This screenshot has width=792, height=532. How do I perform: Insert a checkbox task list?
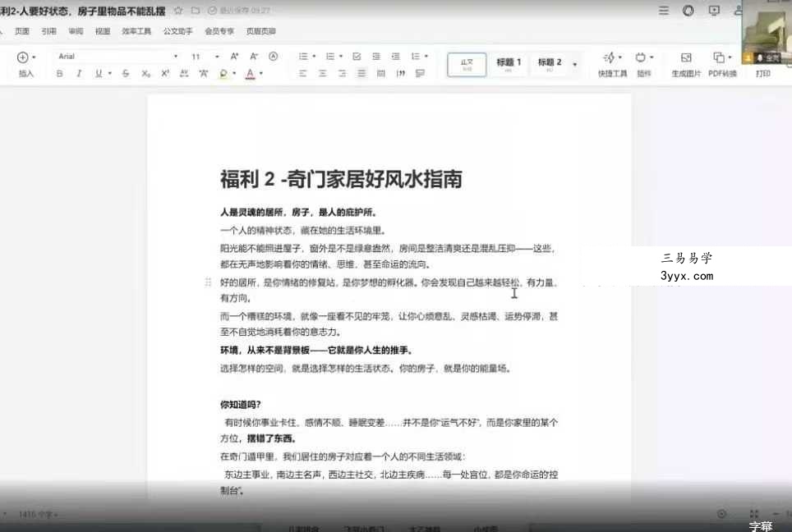pos(357,57)
